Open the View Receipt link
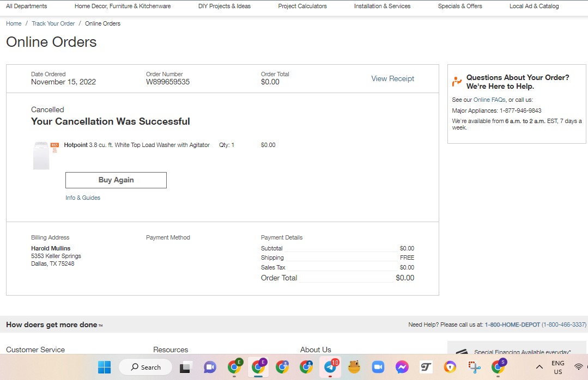 [392, 78]
